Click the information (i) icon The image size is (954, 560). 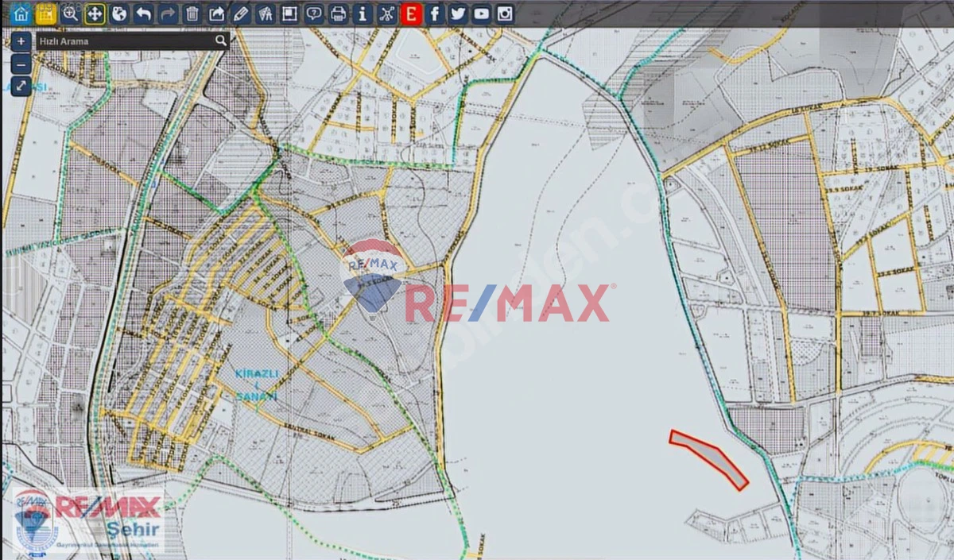click(363, 14)
